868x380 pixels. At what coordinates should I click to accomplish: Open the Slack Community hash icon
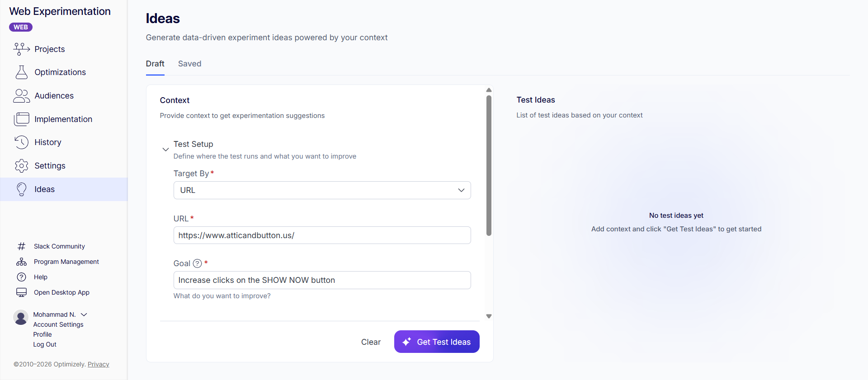(x=21, y=246)
